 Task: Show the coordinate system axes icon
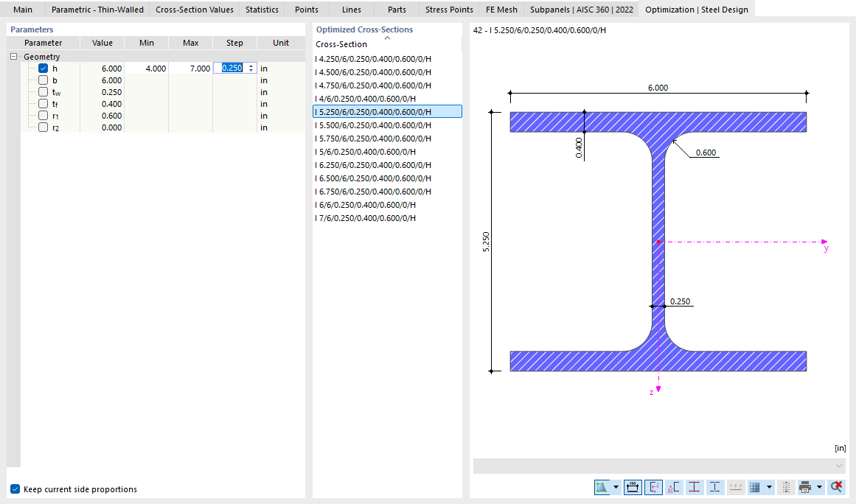pos(653,487)
